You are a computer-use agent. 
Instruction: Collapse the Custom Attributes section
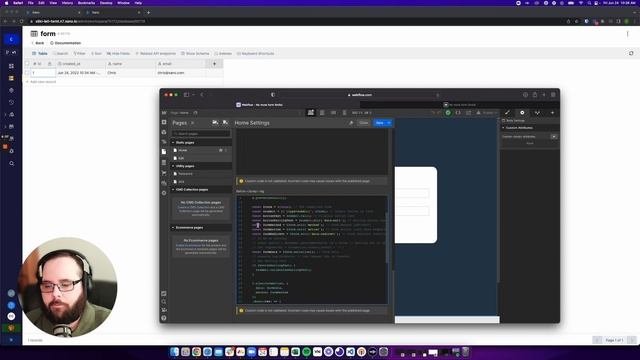click(503, 128)
